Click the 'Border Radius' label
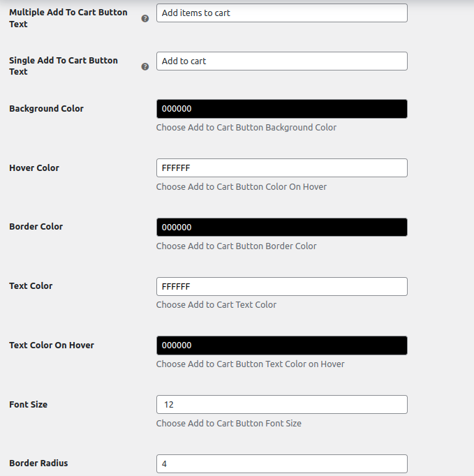The image size is (474, 476). click(38, 463)
